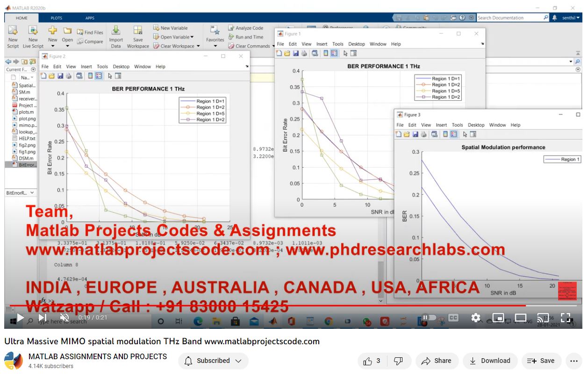
Task: Turn on closed captions
Action: pos(453,318)
